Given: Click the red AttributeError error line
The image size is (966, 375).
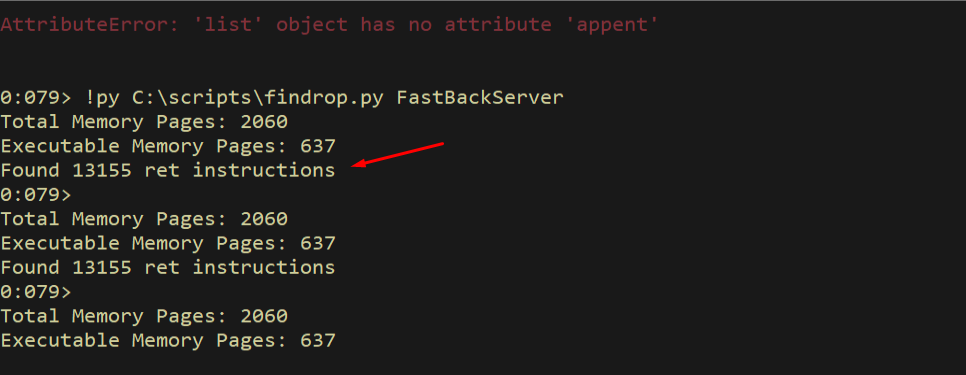Looking at the screenshot, I should click(330, 25).
